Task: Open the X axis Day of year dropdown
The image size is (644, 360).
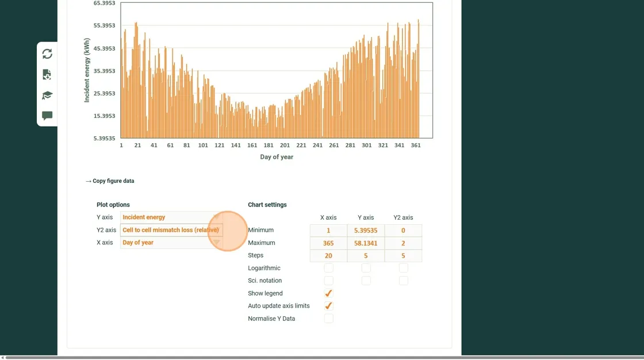Action: point(171,243)
